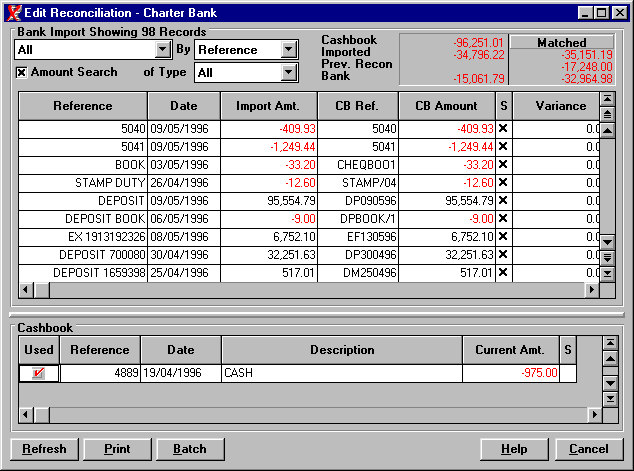Cancel the reconciliation edit
This screenshot has height=471, width=634.
(589, 449)
